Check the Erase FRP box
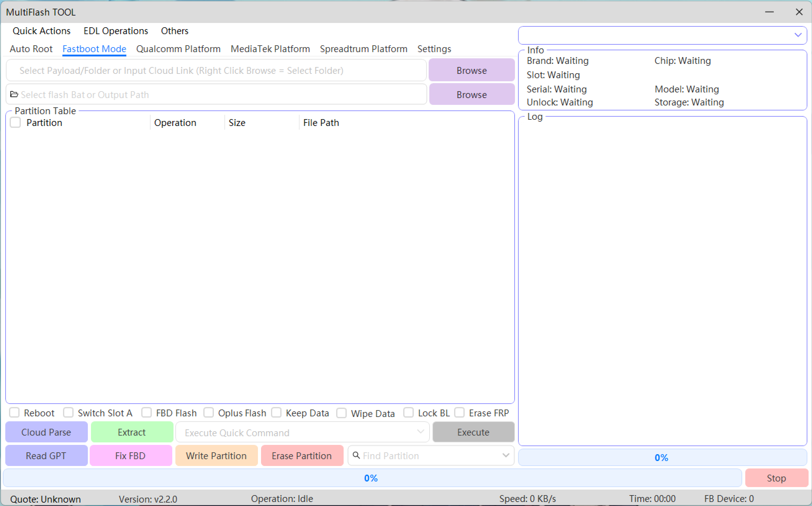812x506 pixels. 459,413
